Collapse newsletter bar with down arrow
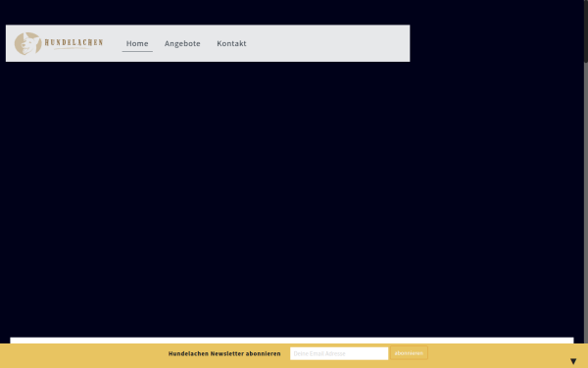 (573, 361)
